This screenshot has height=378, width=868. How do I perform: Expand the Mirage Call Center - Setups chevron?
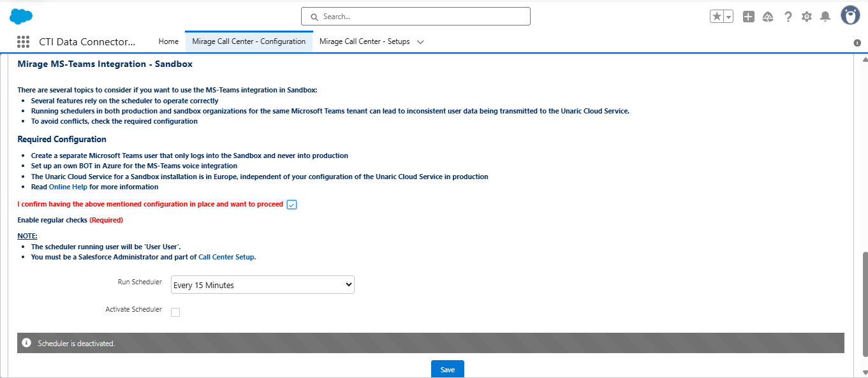point(420,42)
